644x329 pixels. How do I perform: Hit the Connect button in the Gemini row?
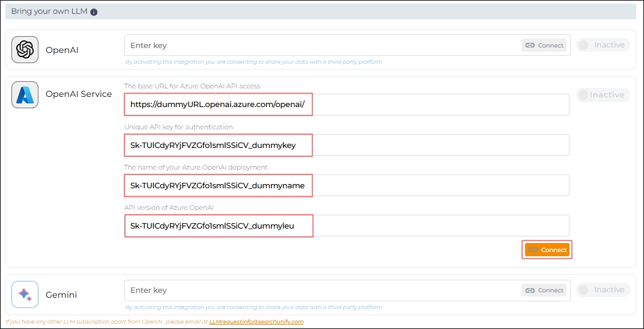coord(544,290)
